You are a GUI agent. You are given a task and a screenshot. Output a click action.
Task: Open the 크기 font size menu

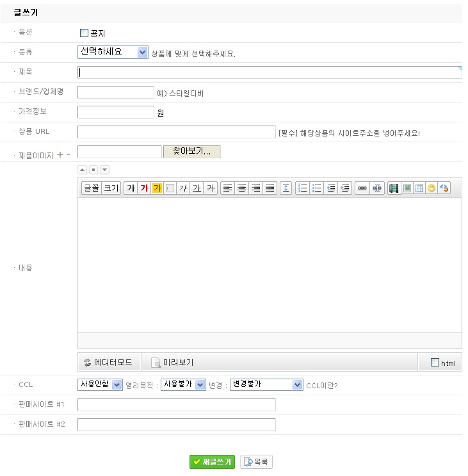point(111,188)
